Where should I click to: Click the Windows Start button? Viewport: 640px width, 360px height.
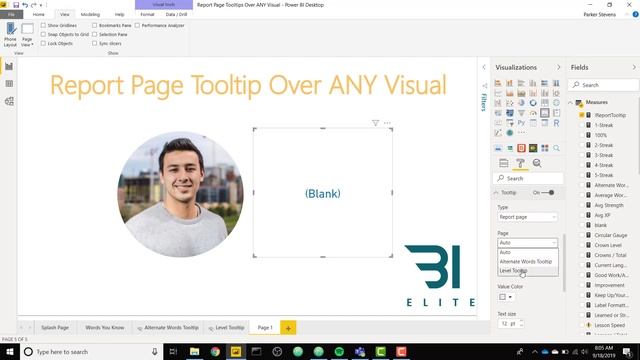coord(10,351)
